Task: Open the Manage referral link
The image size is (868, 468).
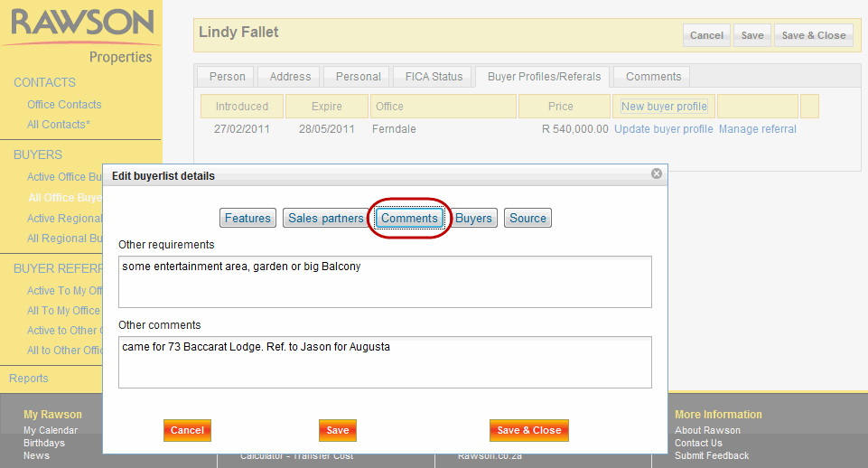Action: (758, 129)
